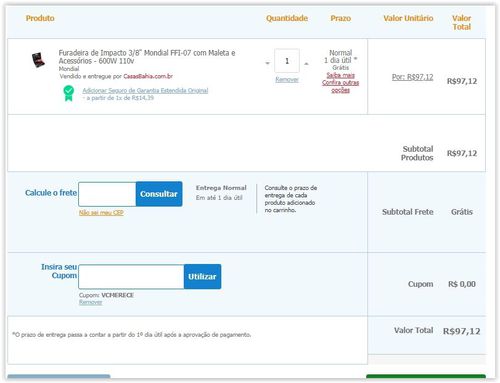Click the Consultar freight button

159,194
